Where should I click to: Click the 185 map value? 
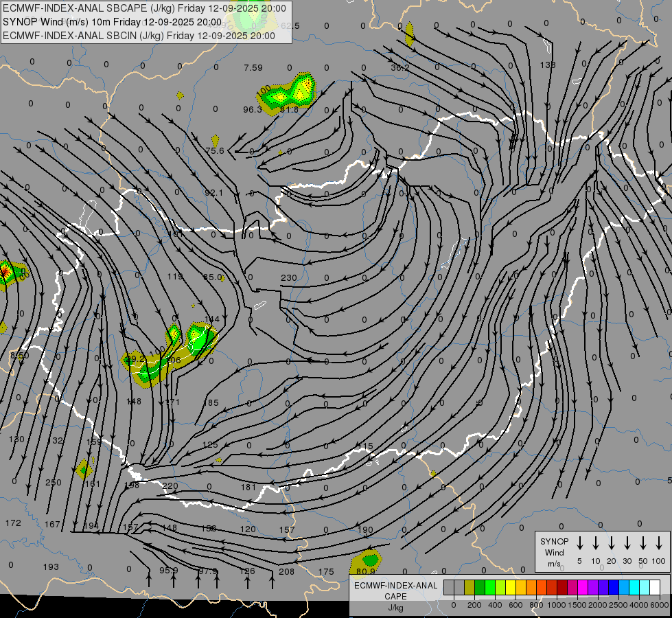tap(211, 402)
